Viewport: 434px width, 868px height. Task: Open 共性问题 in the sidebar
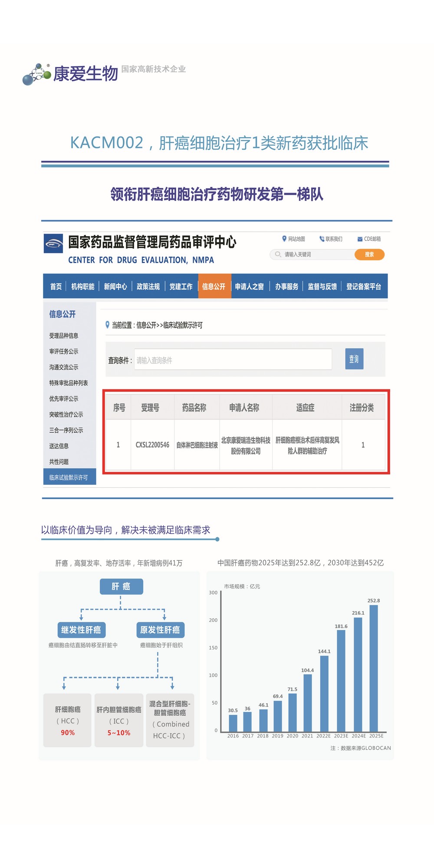(59, 462)
